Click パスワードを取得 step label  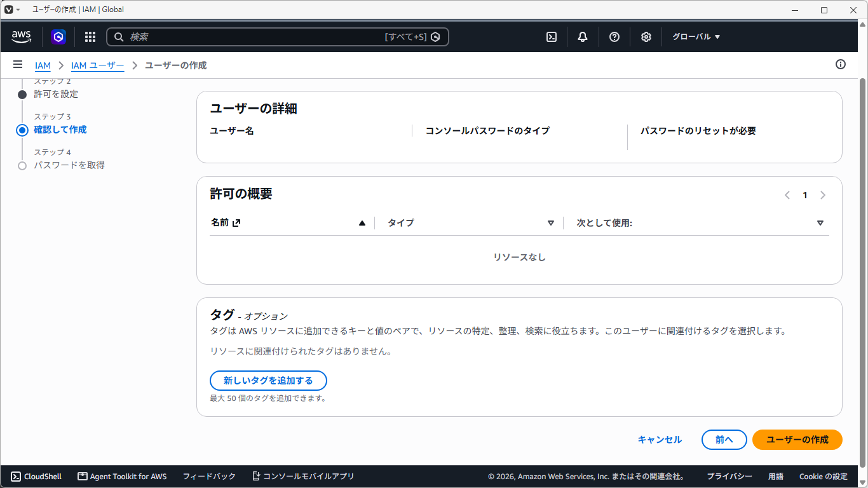pyautogui.click(x=69, y=165)
